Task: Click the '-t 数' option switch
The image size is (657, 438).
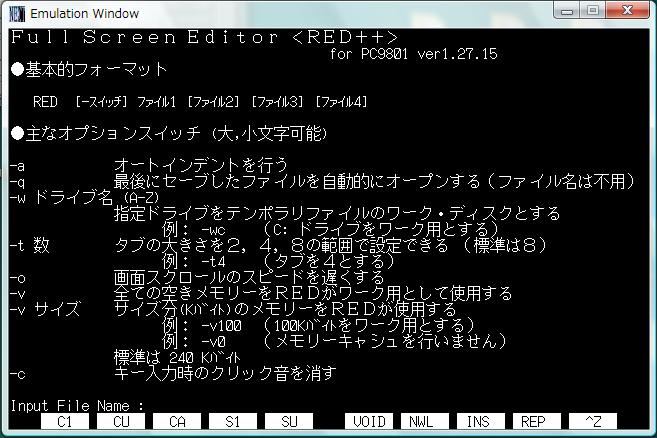Action: pyautogui.click(x=30, y=245)
